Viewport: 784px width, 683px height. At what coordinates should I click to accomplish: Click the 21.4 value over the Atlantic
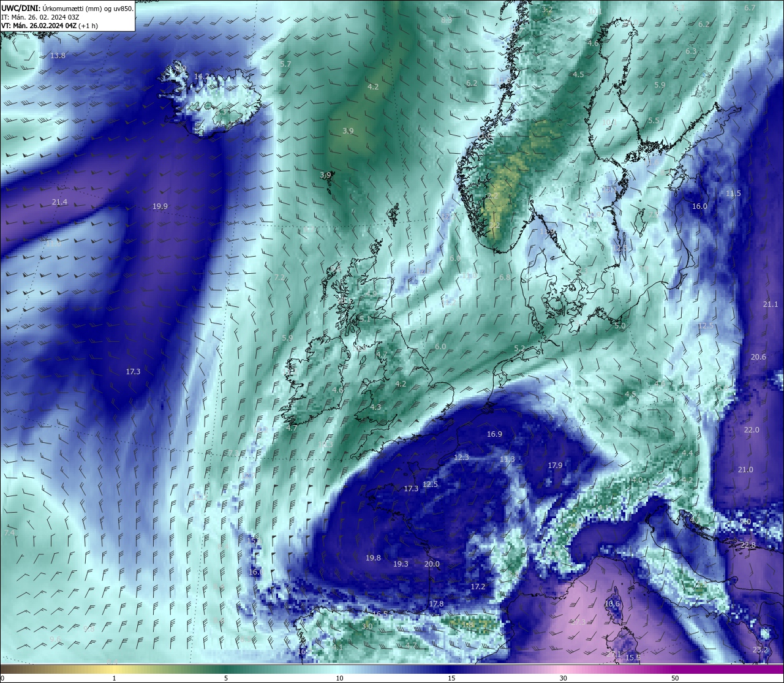59,202
